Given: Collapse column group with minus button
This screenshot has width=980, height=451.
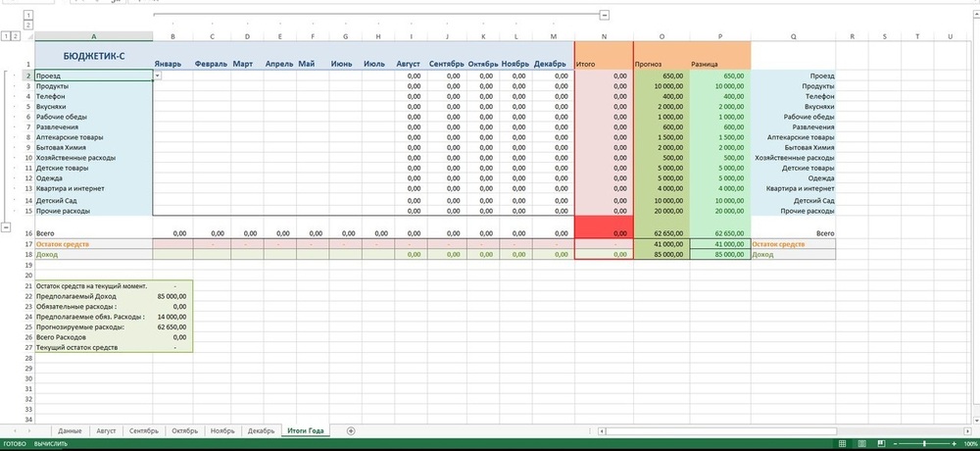Looking at the screenshot, I should 604,15.
